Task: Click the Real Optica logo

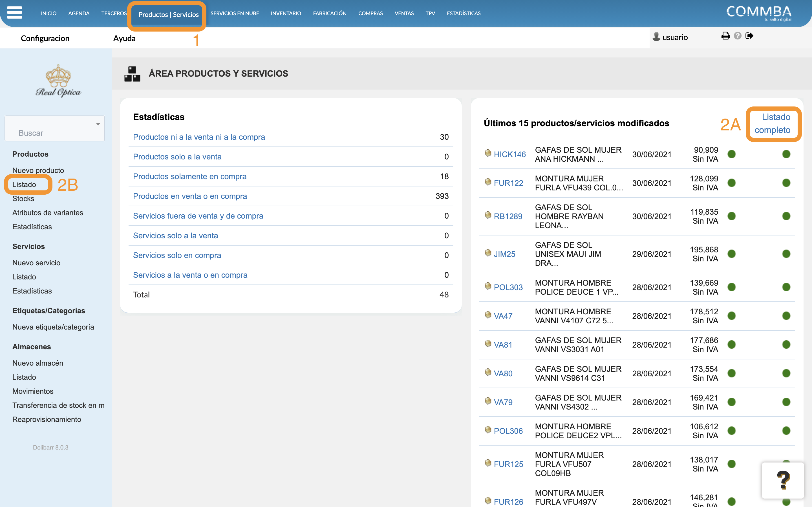Action: pyautogui.click(x=58, y=81)
